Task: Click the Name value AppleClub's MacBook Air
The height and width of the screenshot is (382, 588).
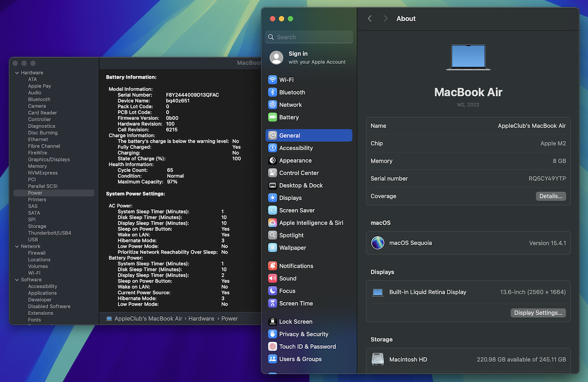Action: click(532, 126)
